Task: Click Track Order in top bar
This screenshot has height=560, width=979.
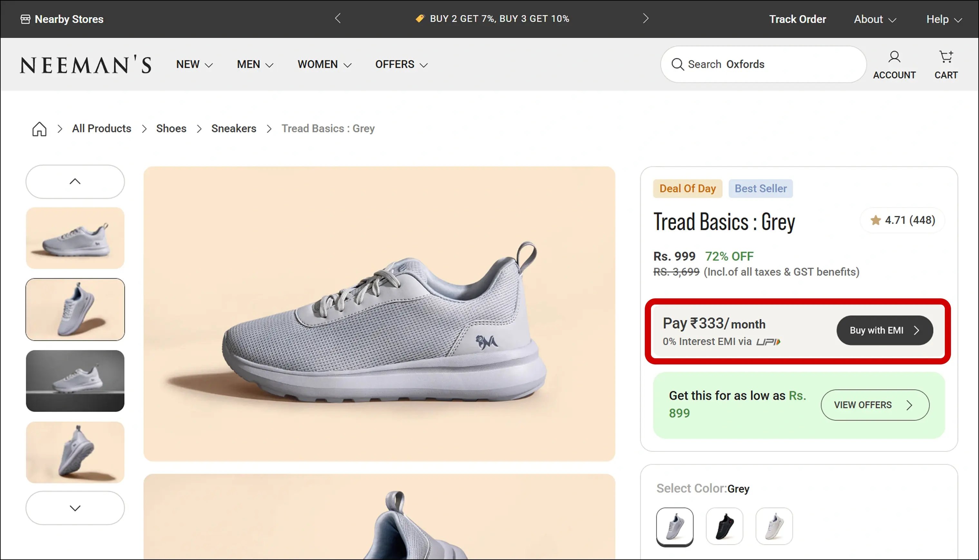Action: [798, 19]
